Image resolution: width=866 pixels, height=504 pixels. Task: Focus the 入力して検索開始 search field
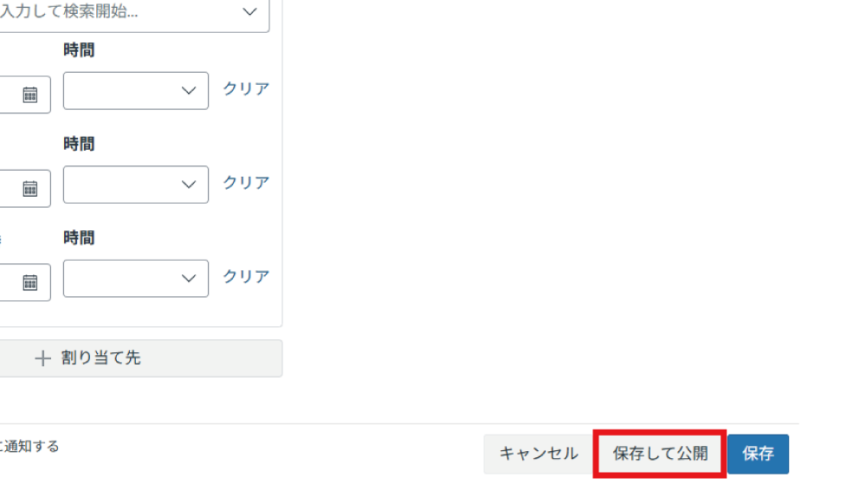pyautogui.click(x=134, y=12)
